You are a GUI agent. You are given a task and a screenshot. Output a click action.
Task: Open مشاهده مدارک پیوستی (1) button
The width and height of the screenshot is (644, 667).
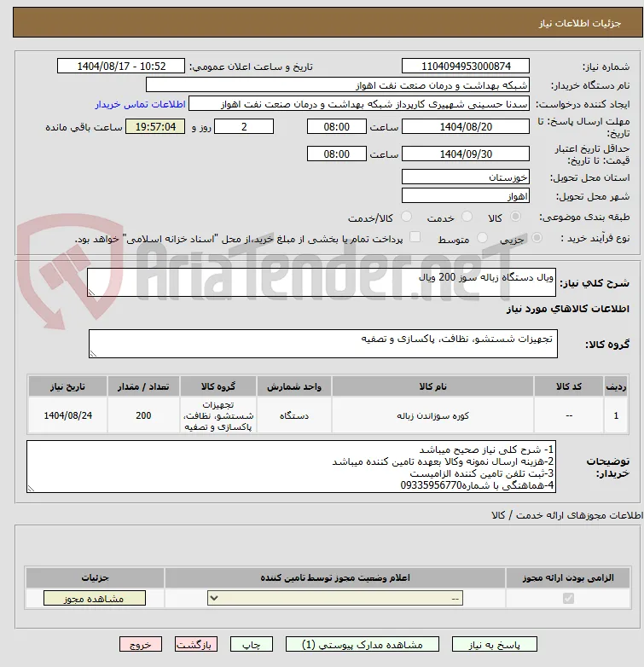pos(363,645)
